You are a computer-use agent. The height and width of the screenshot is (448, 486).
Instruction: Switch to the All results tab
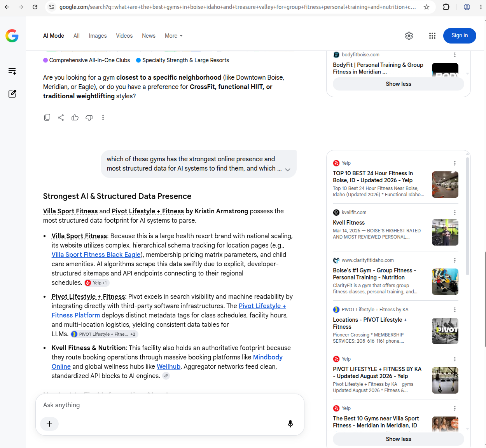[x=77, y=36]
